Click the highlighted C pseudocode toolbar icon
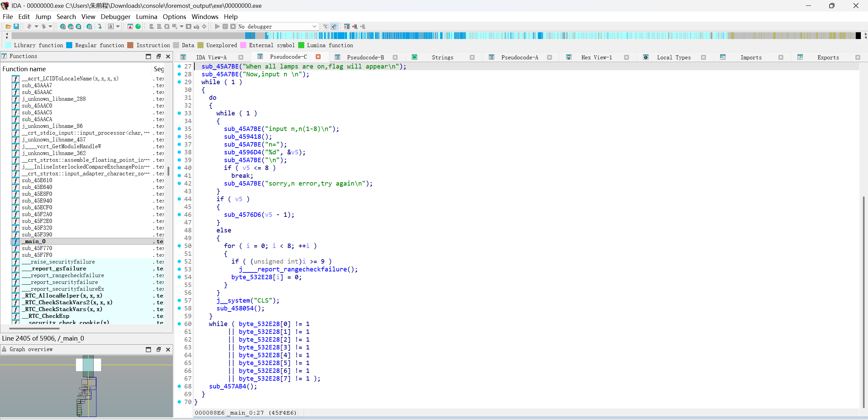Image resolution: width=868 pixels, height=420 pixels. [x=334, y=26]
